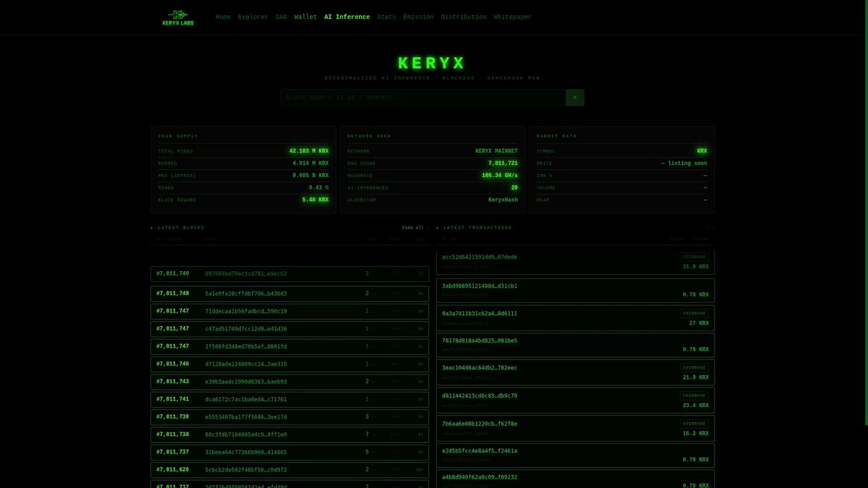Open the Stats page
This screenshot has width=868, height=488.
(x=386, y=17)
